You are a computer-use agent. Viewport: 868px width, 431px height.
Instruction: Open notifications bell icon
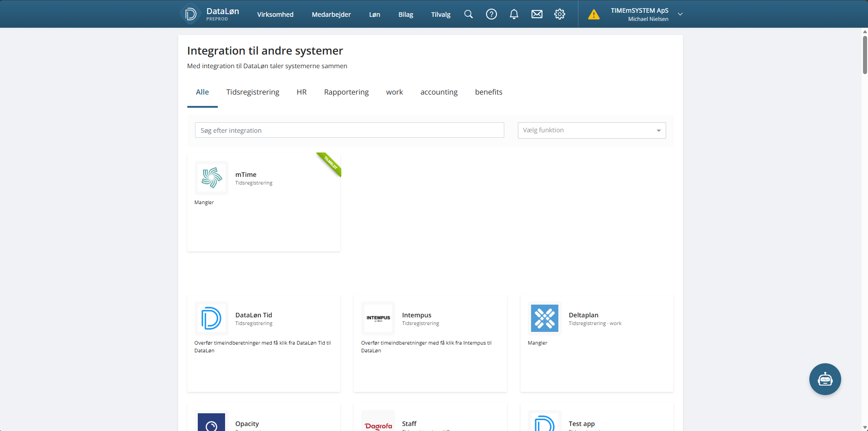(514, 14)
